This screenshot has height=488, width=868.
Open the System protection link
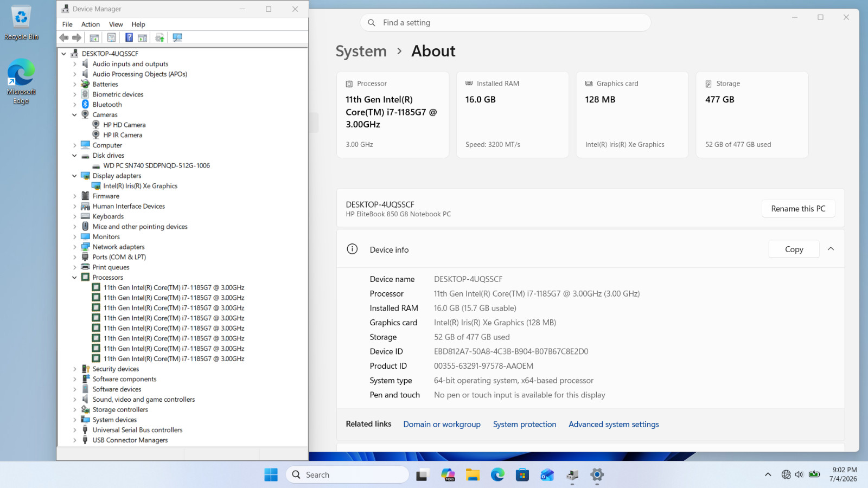tap(525, 425)
